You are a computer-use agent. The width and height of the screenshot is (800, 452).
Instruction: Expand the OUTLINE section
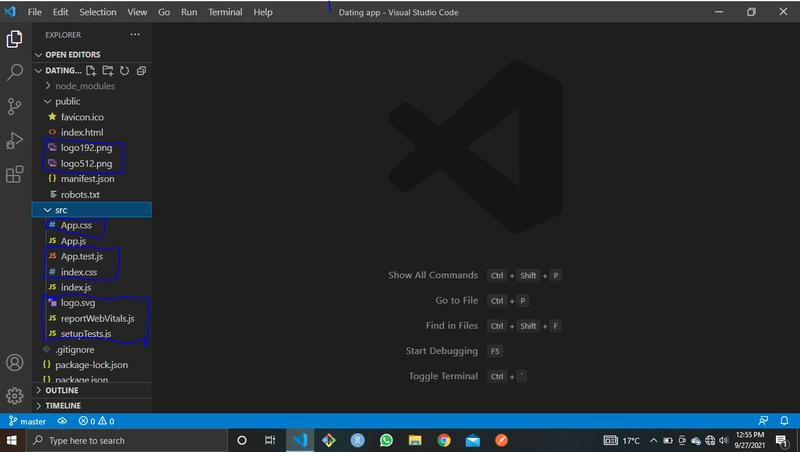click(x=92, y=390)
